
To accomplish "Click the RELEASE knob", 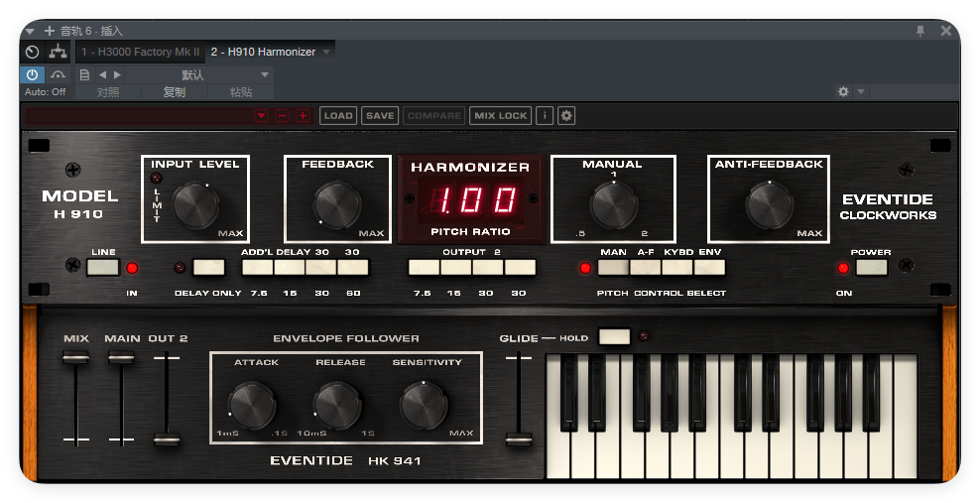I will coord(337,406).
